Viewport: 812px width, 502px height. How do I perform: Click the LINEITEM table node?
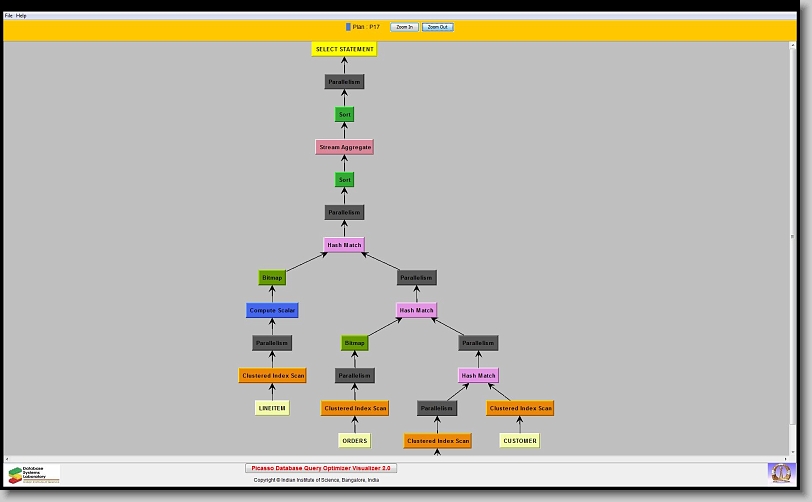(272, 408)
